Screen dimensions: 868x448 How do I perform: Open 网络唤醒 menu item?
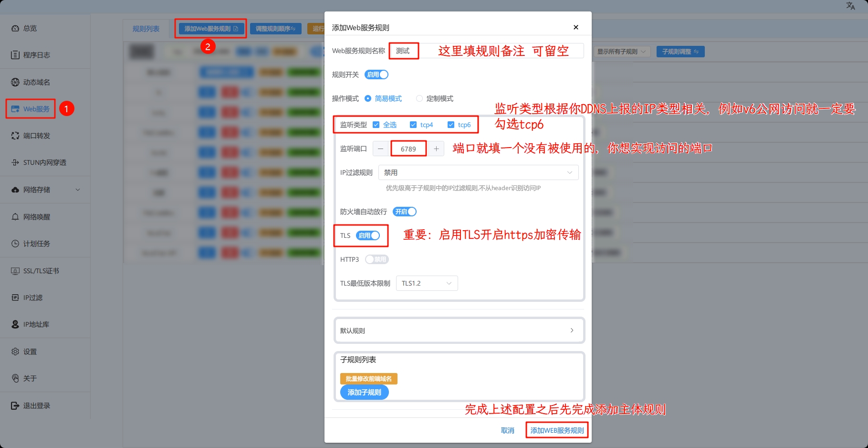[37, 217]
